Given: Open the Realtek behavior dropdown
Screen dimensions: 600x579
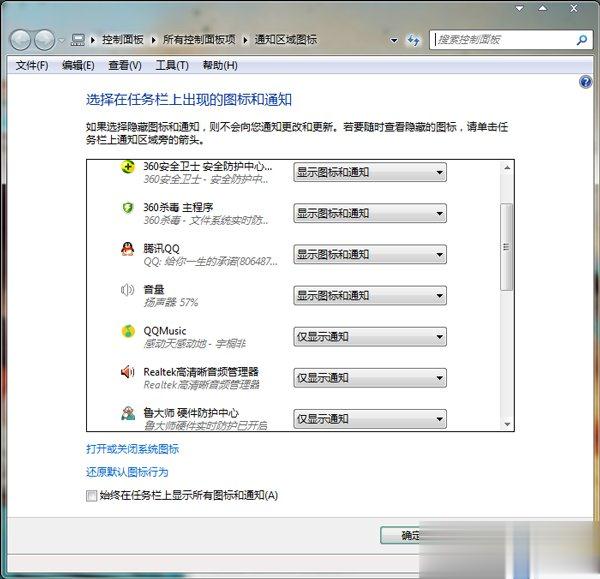Looking at the screenshot, I should tap(370, 378).
